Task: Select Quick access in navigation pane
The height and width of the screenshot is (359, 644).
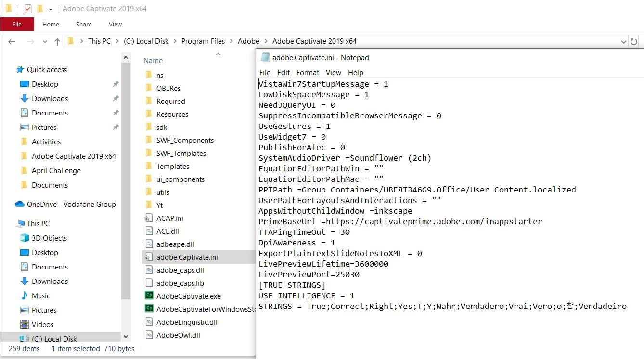Action: coord(47,70)
